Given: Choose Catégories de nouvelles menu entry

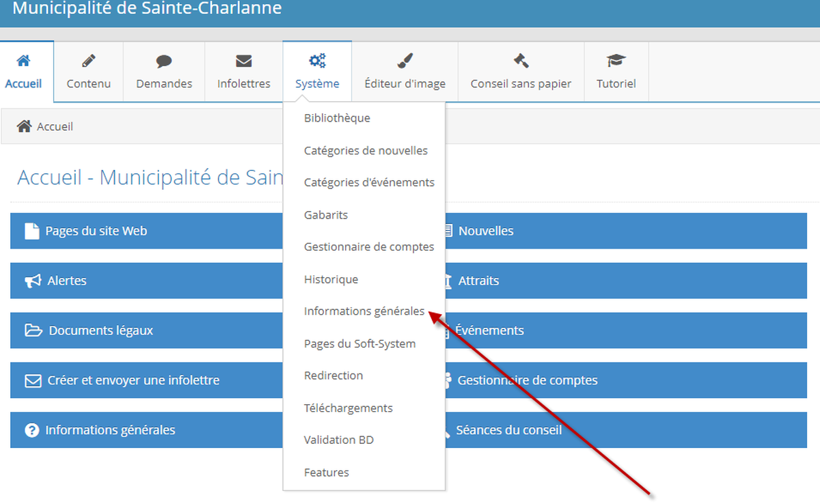Looking at the screenshot, I should click(364, 150).
